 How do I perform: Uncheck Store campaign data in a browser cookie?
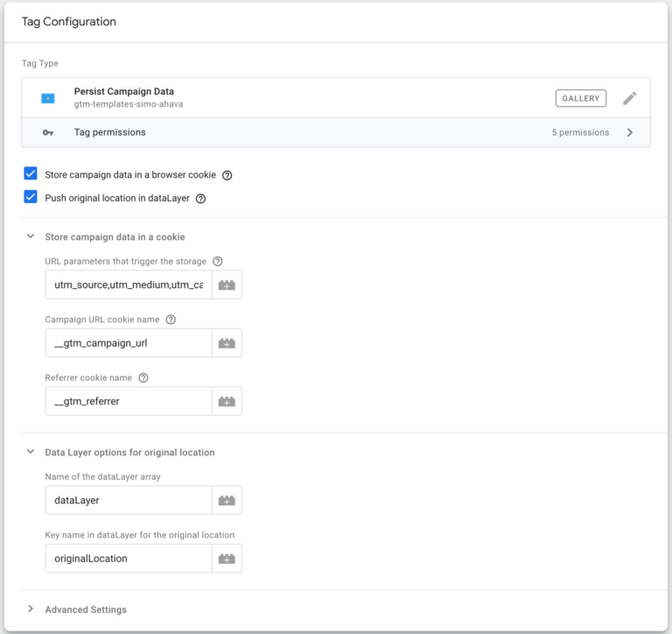click(x=31, y=173)
